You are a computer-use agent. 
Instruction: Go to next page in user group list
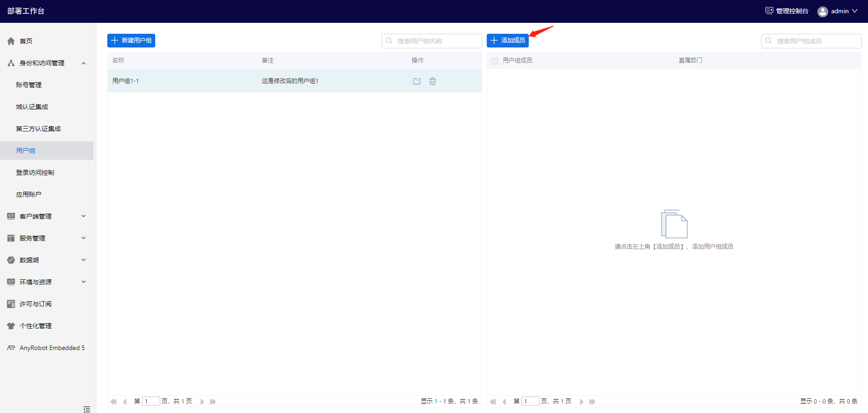pos(202,402)
